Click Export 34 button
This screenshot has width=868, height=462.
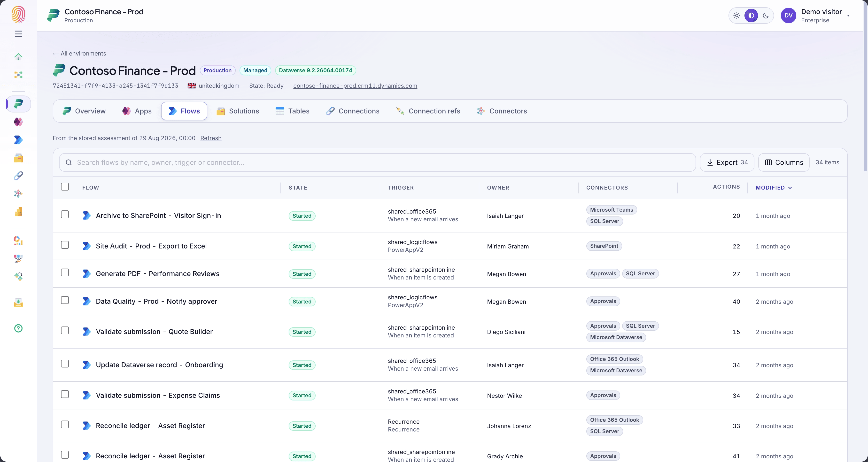click(x=727, y=163)
